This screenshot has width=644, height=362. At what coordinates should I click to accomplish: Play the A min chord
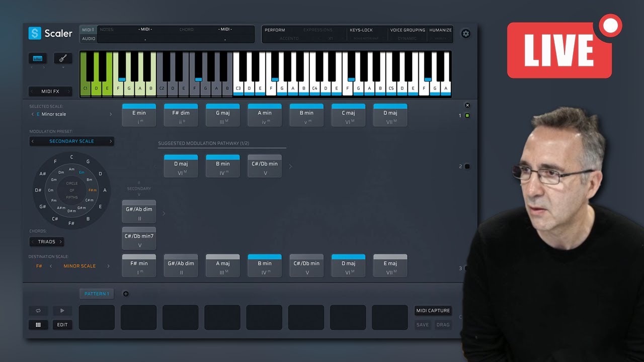pos(264,115)
